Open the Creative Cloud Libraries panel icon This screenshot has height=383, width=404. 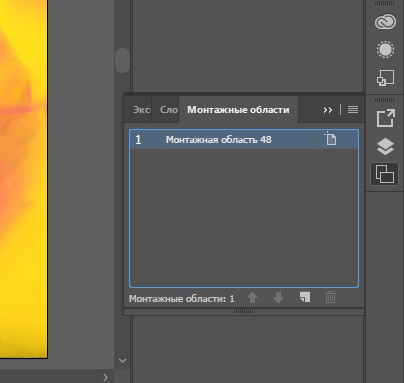(385, 22)
